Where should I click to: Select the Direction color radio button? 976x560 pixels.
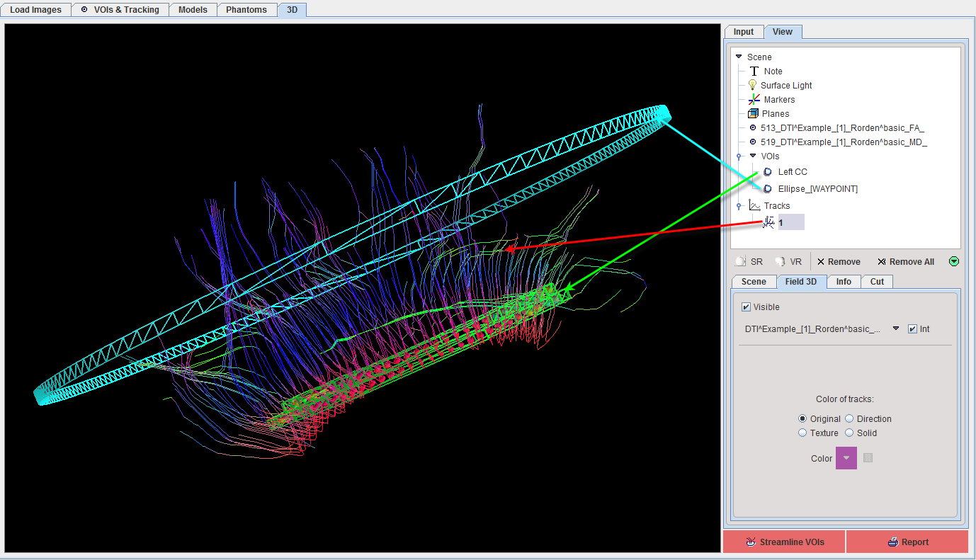coord(849,419)
